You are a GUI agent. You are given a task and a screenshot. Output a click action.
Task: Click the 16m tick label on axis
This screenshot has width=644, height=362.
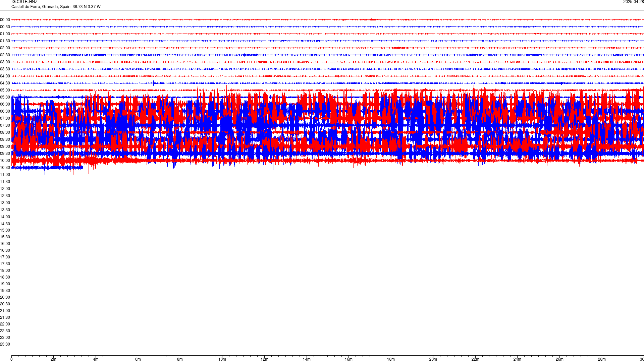pyautogui.click(x=349, y=359)
